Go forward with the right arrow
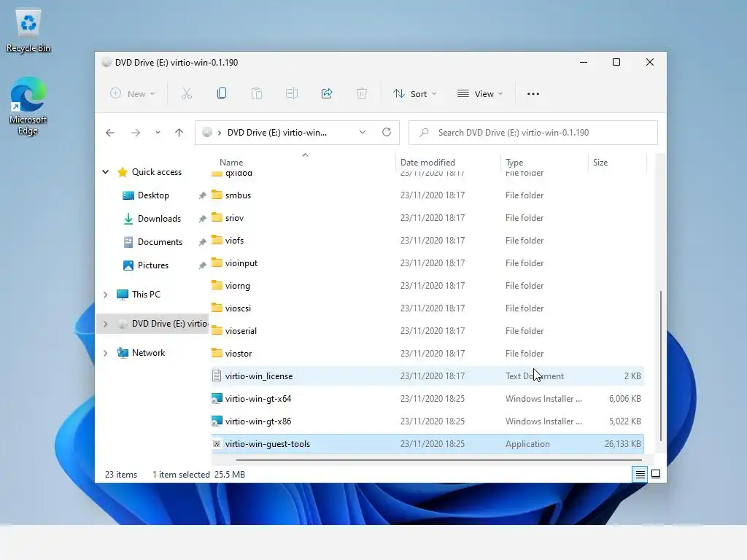The height and width of the screenshot is (560, 747). pyautogui.click(x=136, y=133)
